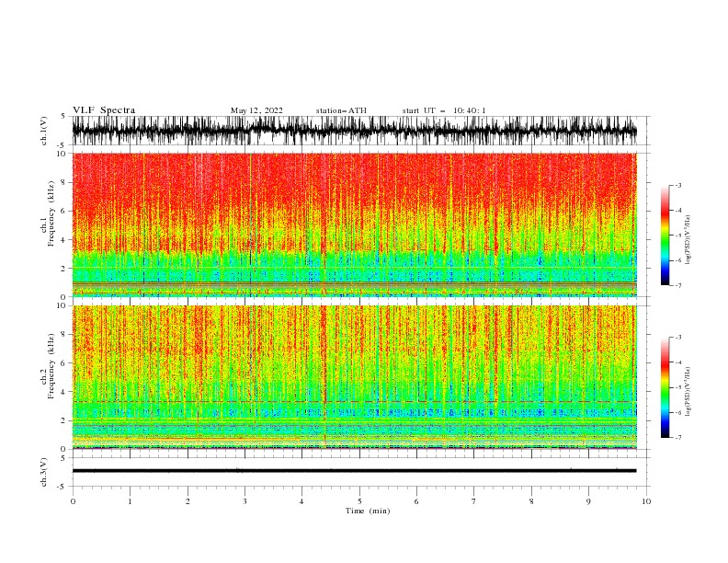Viewport: 728px width, 563px height.
Task: Click the ch.3 voltage waveform trace
Action: [354, 471]
